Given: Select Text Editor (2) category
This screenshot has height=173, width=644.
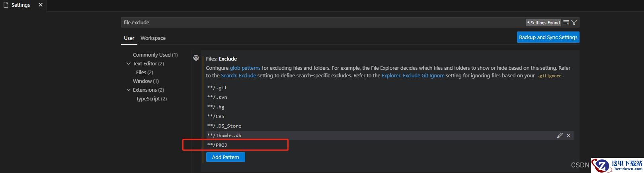Looking at the screenshot, I should 148,63.
